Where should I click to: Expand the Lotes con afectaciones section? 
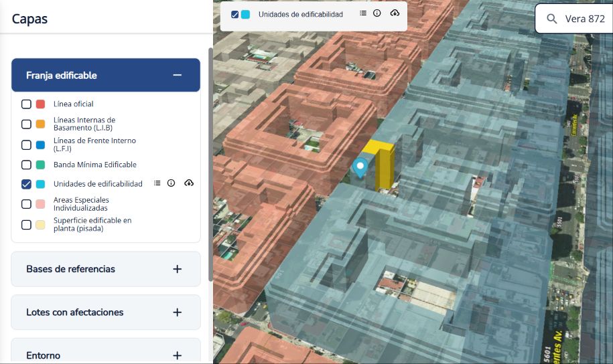coord(106,312)
